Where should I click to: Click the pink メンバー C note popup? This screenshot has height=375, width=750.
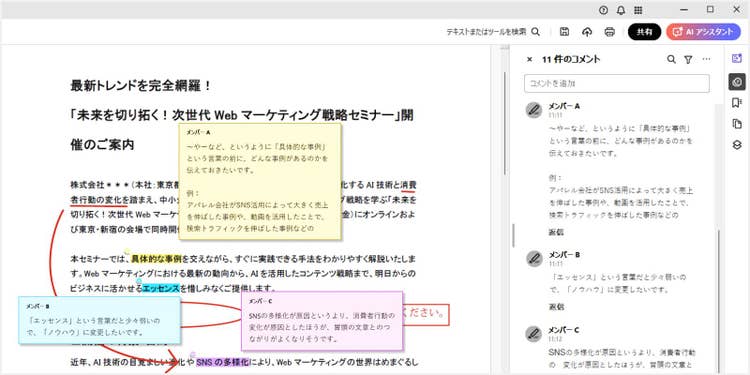tap(322, 320)
